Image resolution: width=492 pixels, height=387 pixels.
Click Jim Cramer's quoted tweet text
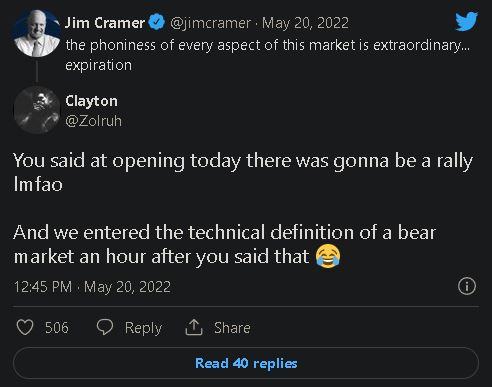click(268, 55)
